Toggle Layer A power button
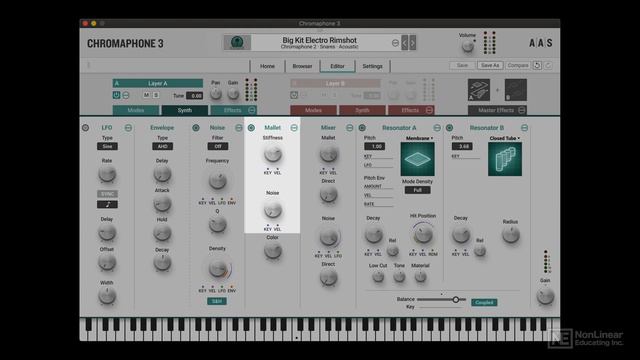Screen dimensions: 640x360 point(116,95)
